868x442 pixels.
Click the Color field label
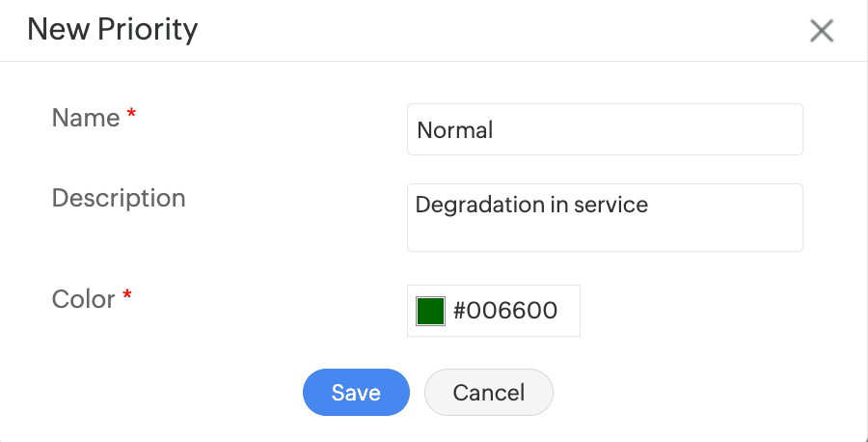pos(84,299)
